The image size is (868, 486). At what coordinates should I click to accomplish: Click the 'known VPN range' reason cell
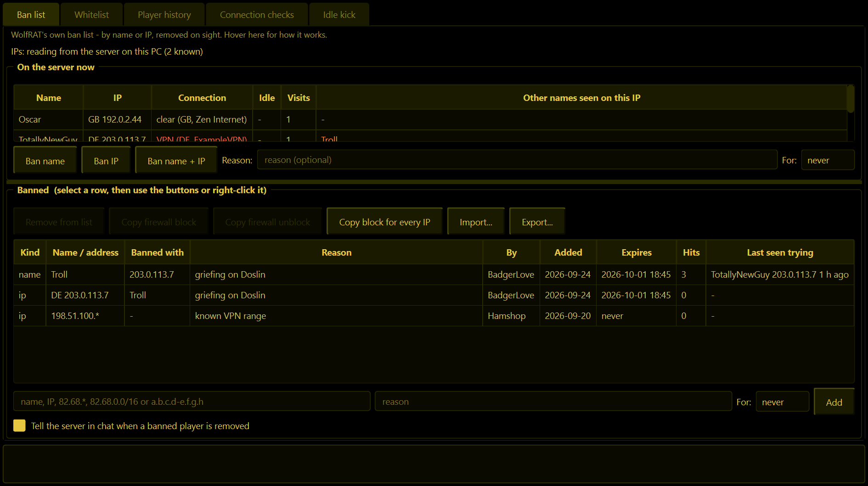point(336,316)
